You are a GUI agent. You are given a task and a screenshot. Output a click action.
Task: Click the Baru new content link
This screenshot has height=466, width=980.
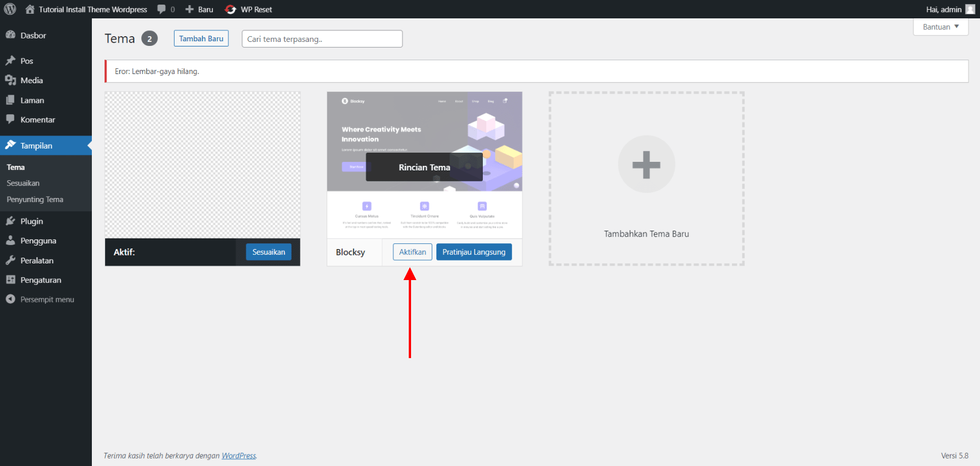coord(206,9)
